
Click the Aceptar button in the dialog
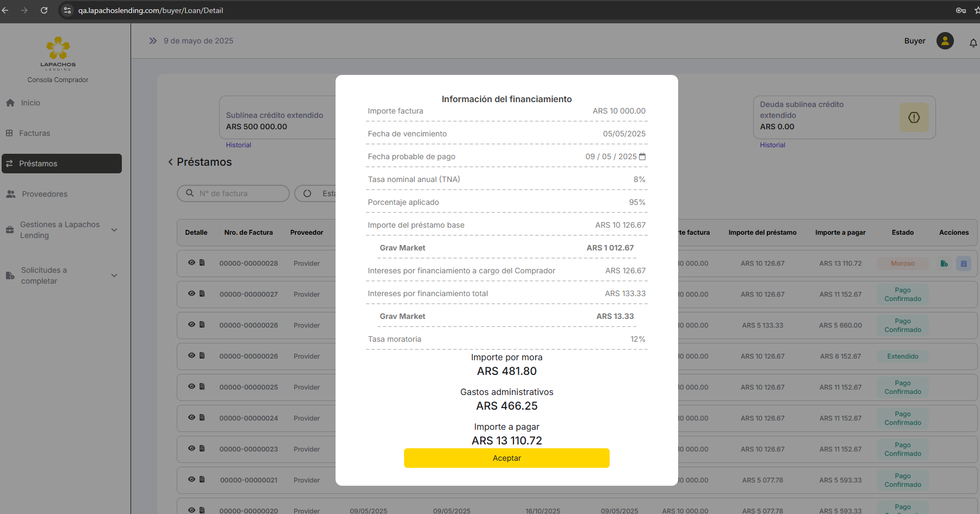coord(506,458)
